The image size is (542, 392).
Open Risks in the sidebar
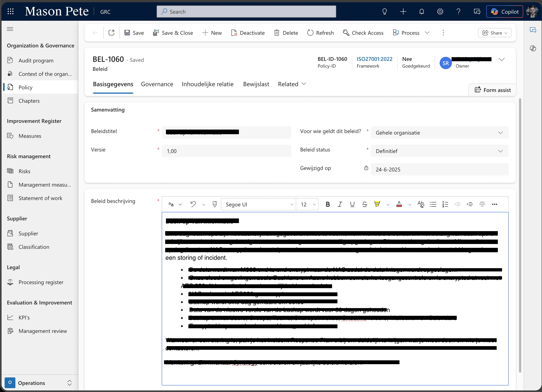[24, 171]
